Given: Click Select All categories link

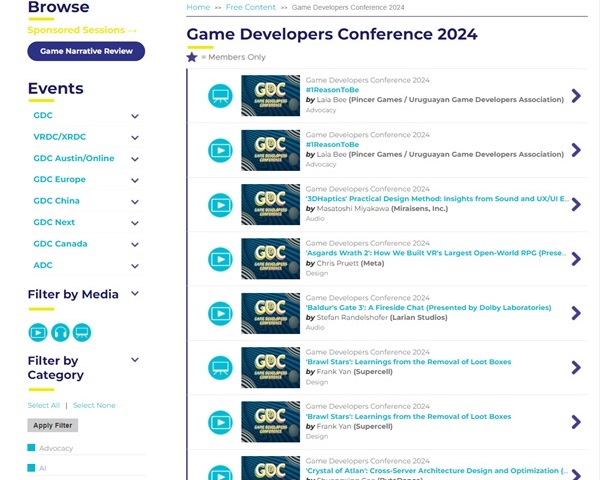Looking at the screenshot, I should (44, 405).
